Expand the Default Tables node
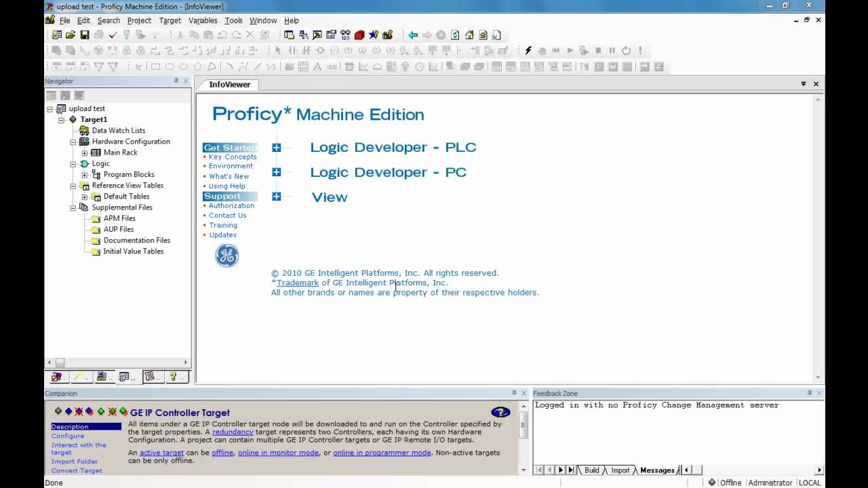The image size is (868, 488). click(85, 197)
